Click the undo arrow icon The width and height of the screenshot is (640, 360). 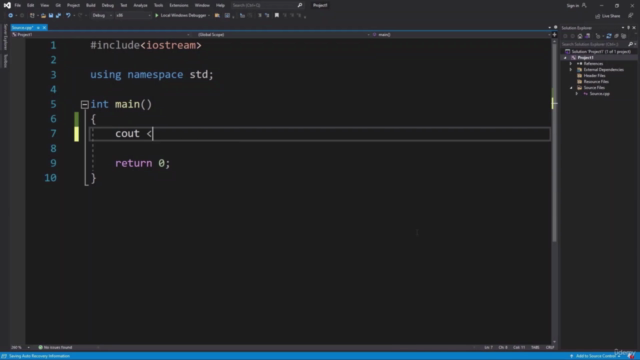coord(68,16)
